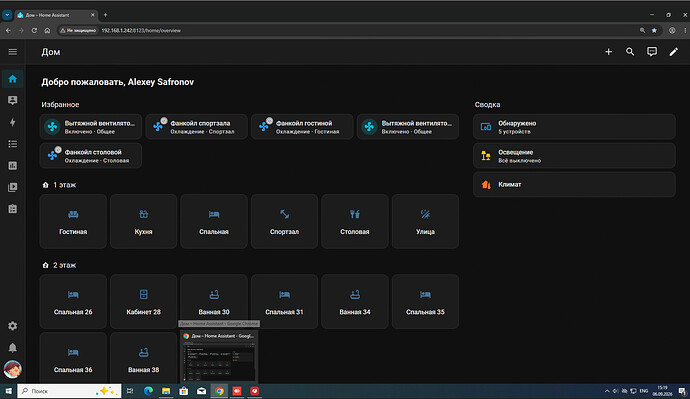Select the Дом – Home Assistant browser tab
690x399 pixels.
pos(56,15)
